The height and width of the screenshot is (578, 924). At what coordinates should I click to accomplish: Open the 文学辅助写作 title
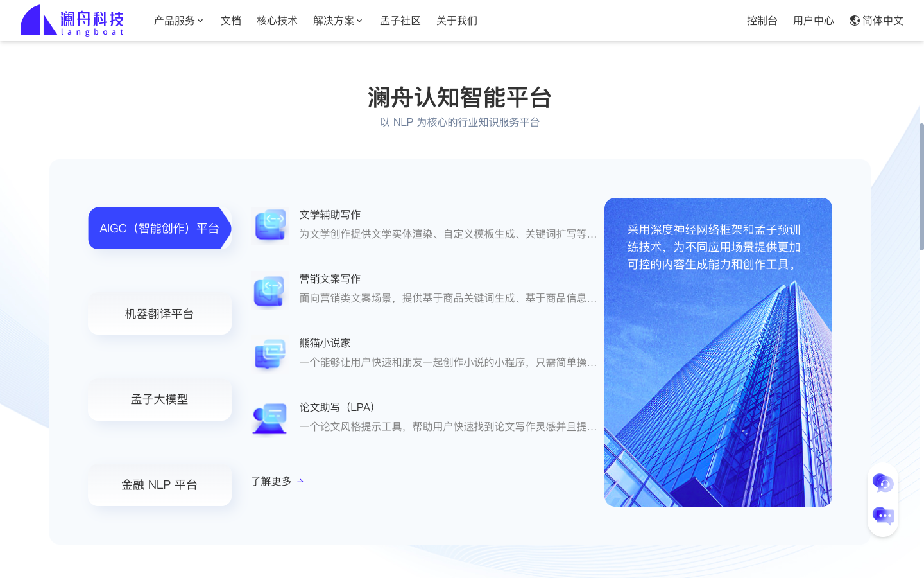(x=330, y=215)
